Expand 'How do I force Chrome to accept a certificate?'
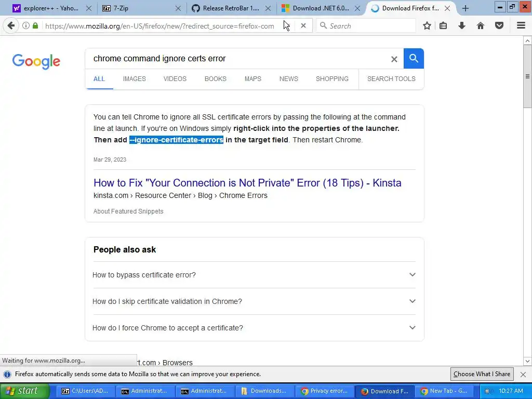Viewport: 532px width, 399px height. coord(254,328)
